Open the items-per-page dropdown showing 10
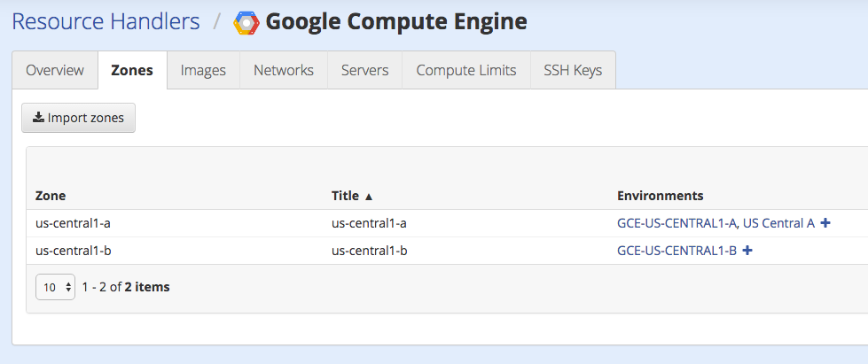868x364 pixels. (55, 287)
